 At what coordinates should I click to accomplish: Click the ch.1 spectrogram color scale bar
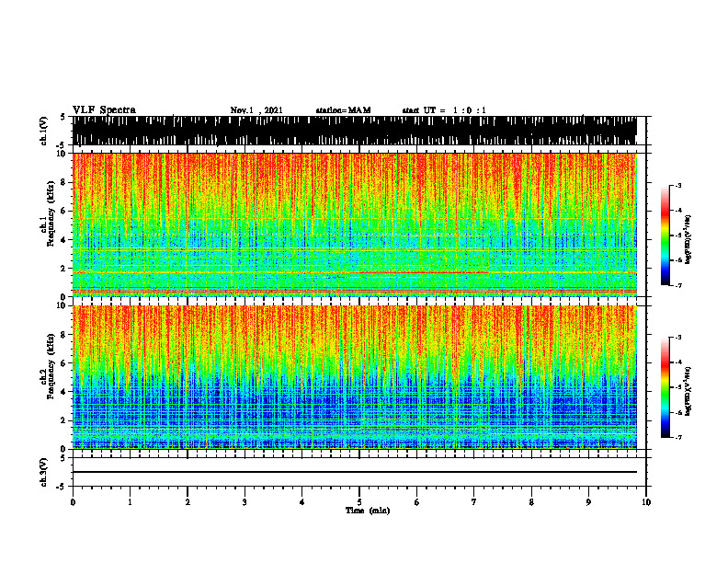click(x=665, y=235)
